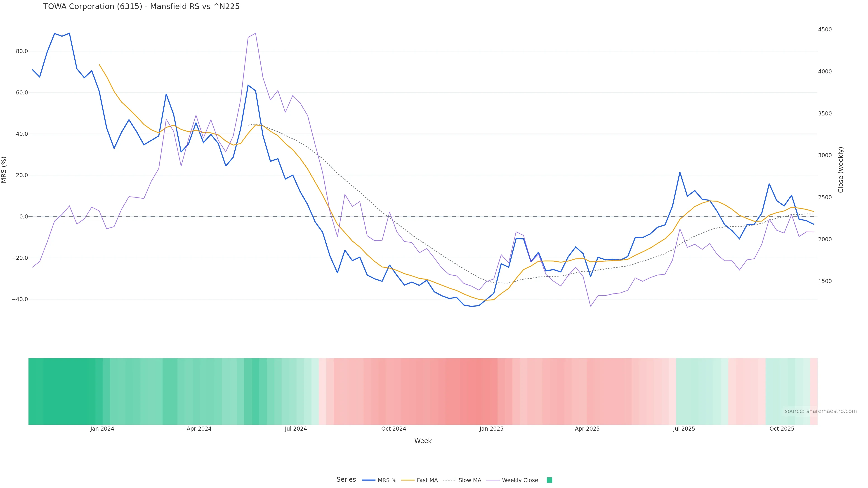Click the dotted Slow MA legend line icon

449,480
